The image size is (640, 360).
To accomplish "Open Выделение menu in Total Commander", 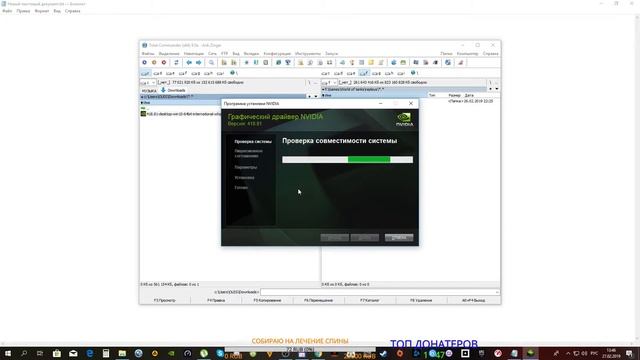I will click(169, 54).
